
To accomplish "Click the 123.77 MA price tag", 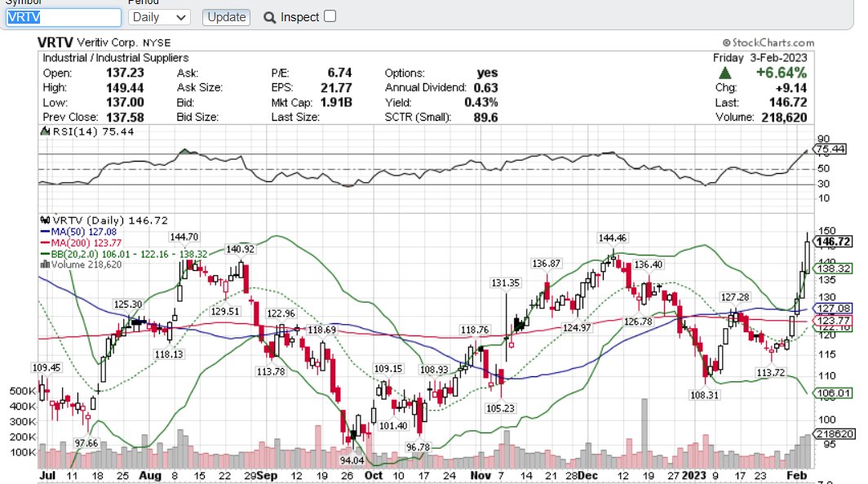I will click(x=832, y=321).
